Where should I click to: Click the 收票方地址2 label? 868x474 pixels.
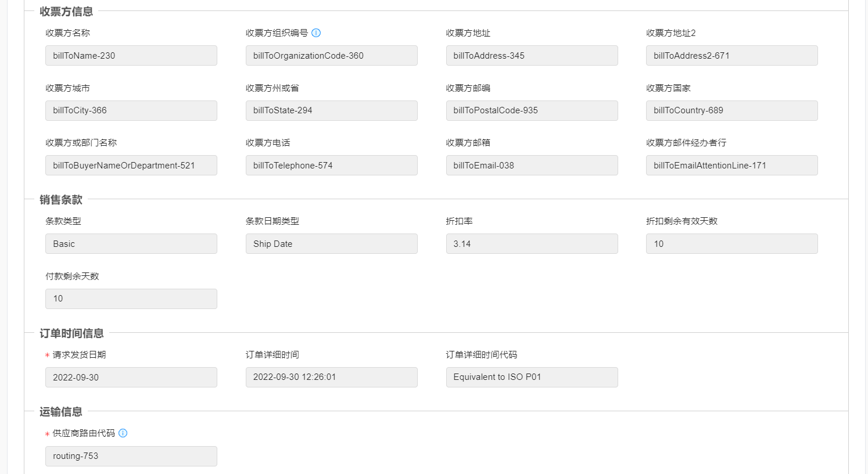pyautogui.click(x=671, y=33)
